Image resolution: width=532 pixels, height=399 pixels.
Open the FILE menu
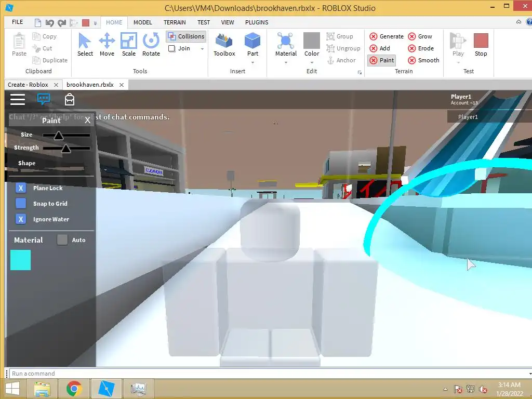[17, 22]
